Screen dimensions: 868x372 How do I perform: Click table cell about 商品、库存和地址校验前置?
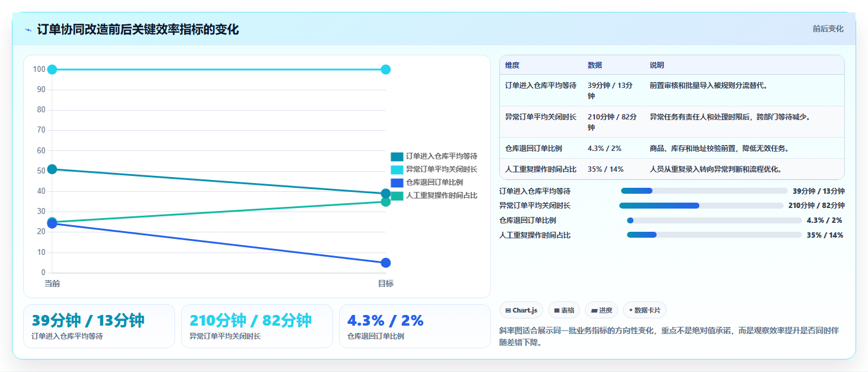[744, 148]
